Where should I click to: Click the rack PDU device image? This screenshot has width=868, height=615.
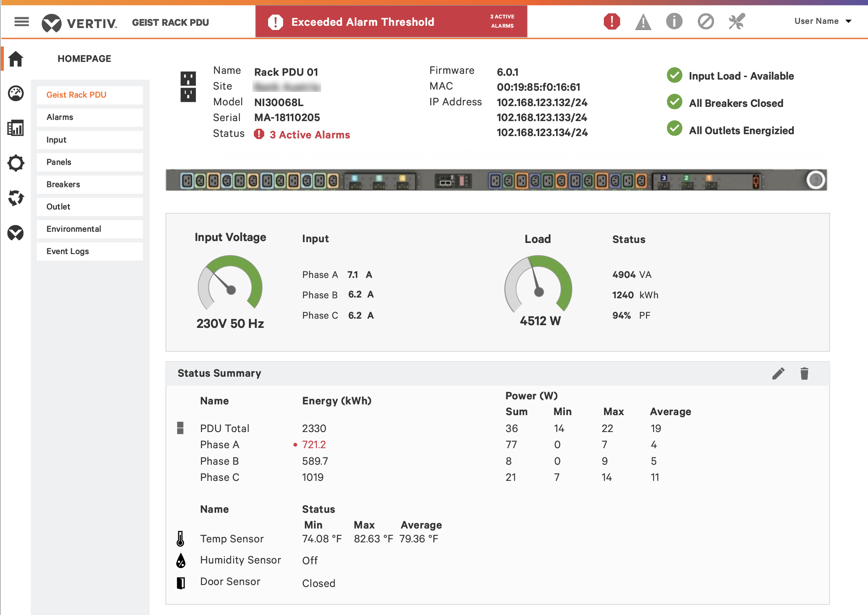pos(496,180)
